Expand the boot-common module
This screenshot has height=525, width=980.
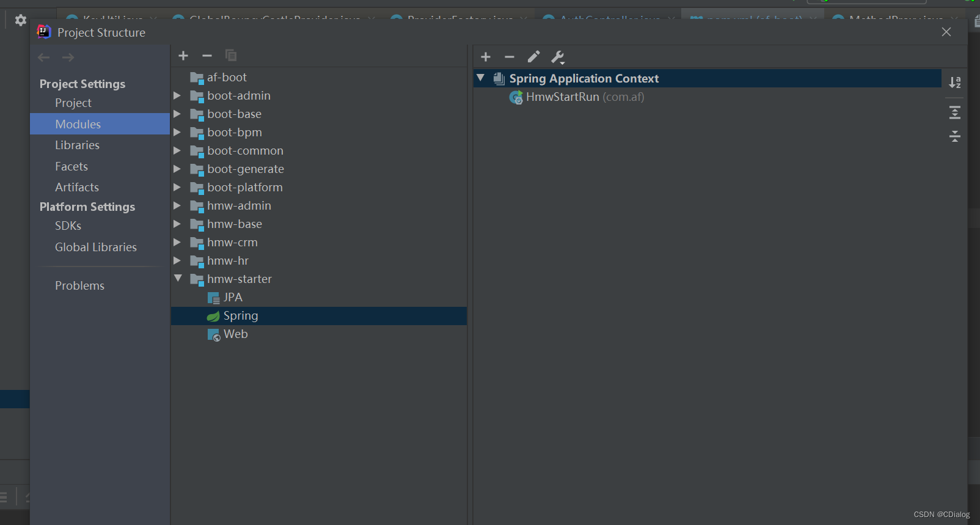[177, 150]
